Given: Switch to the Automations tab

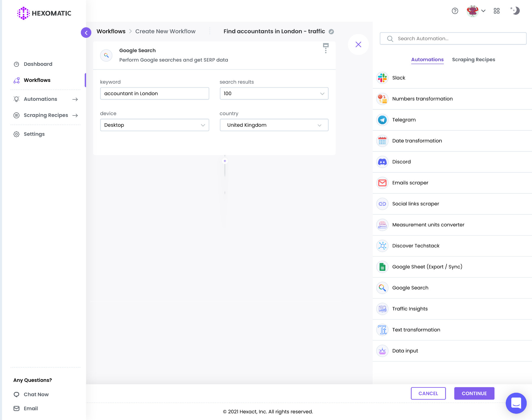Looking at the screenshot, I should [427, 59].
